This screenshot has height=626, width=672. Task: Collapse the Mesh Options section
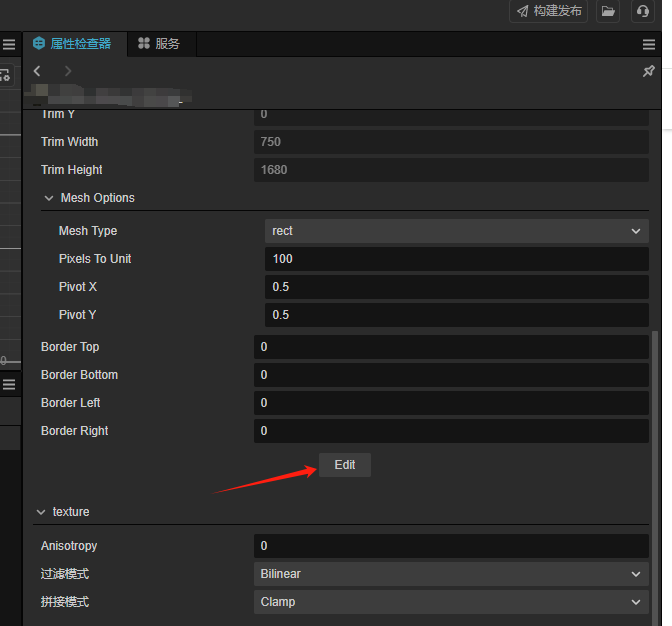tap(49, 198)
